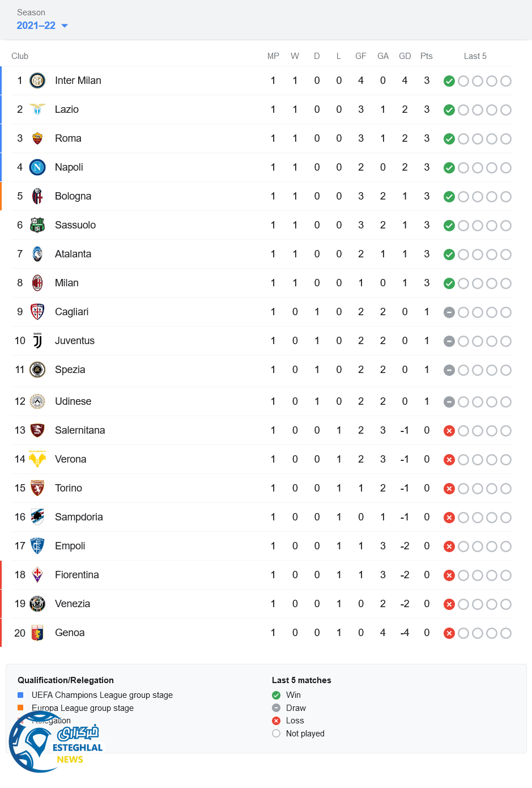532x788 pixels.
Task: Click the Napoli club logo
Action: point(37,167)
